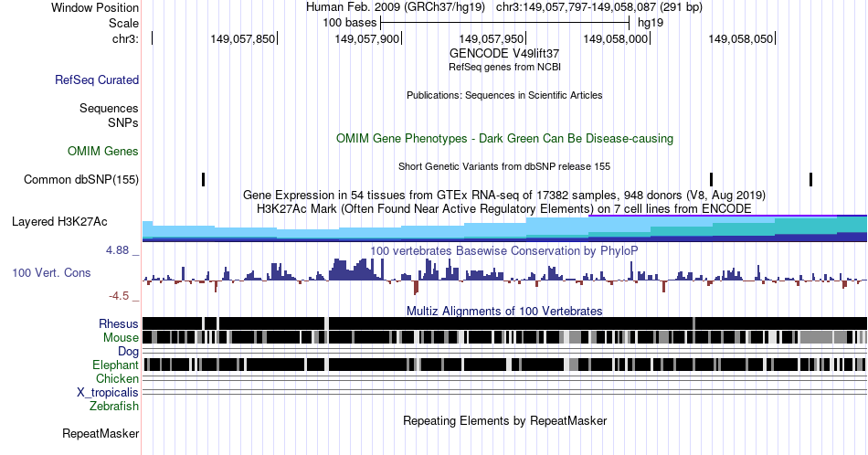Click the rightmost dbSNP variant mark
The height and width of the screenshot is (455, 868).
(x=811, y=179)
